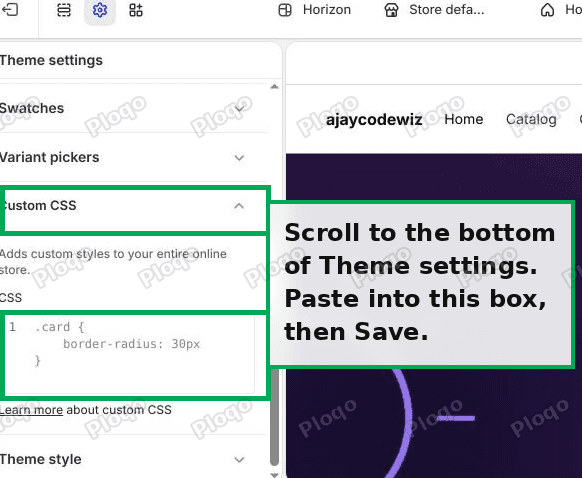Click the ajaycodewiz store logo
The height and width of the screenshot is (478, 582).
(x=374, y=120)
